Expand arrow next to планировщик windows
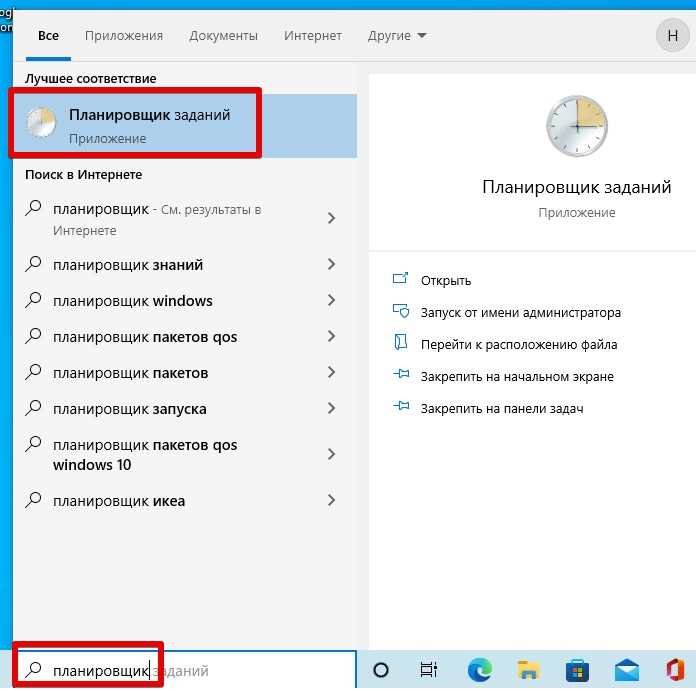696x691 pixels. pyautogui.click(x=331, y=300)
